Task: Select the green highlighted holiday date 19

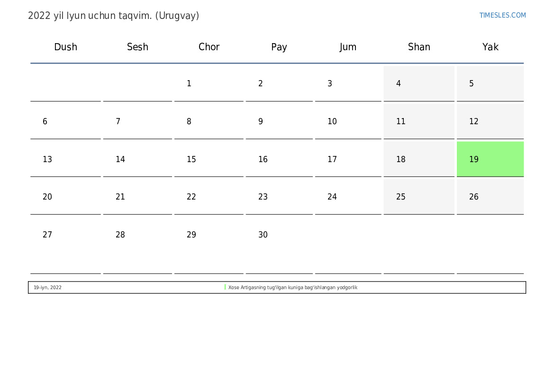Action: (490, 159)
